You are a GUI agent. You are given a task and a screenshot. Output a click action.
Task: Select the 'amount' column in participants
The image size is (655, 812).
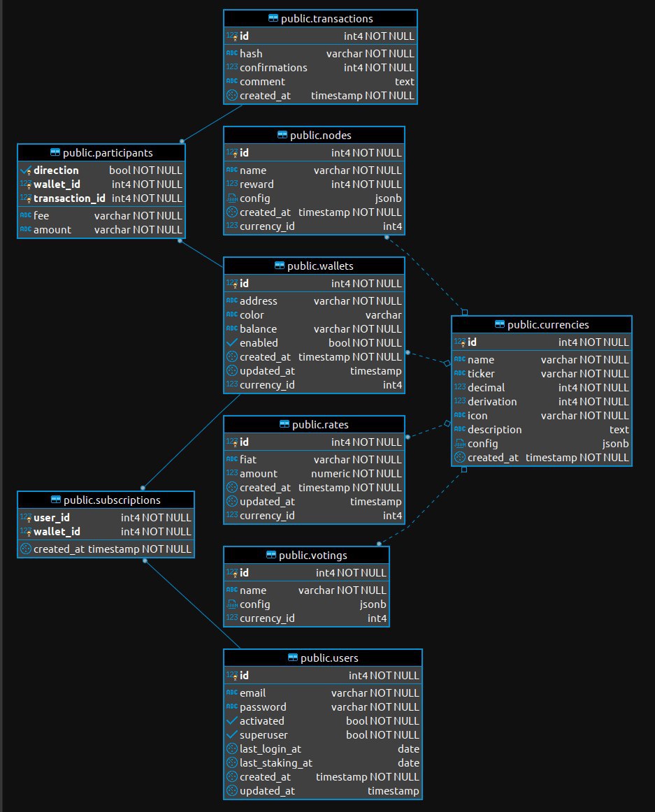pos(101,229)
